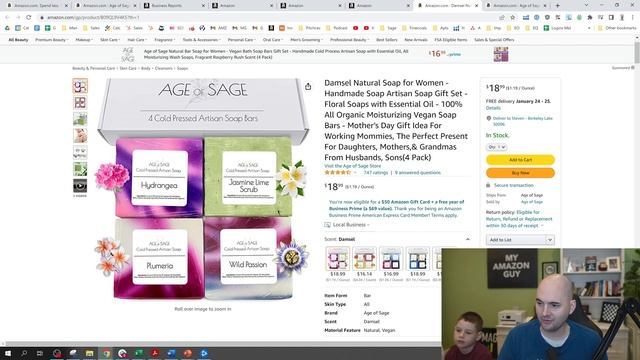Click the Local Business badge icon

click(327, 225)
